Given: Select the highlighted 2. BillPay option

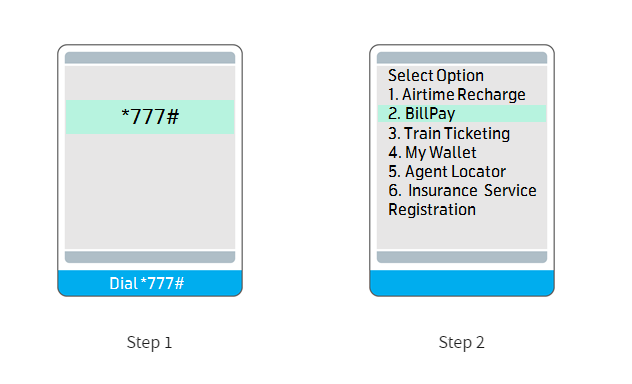Looking at the screenshot, I should coord(462,114).
